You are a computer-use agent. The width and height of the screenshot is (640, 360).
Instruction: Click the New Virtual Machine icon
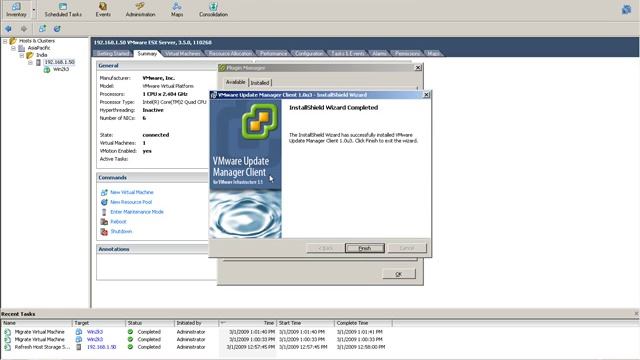(x=104, y=192)
